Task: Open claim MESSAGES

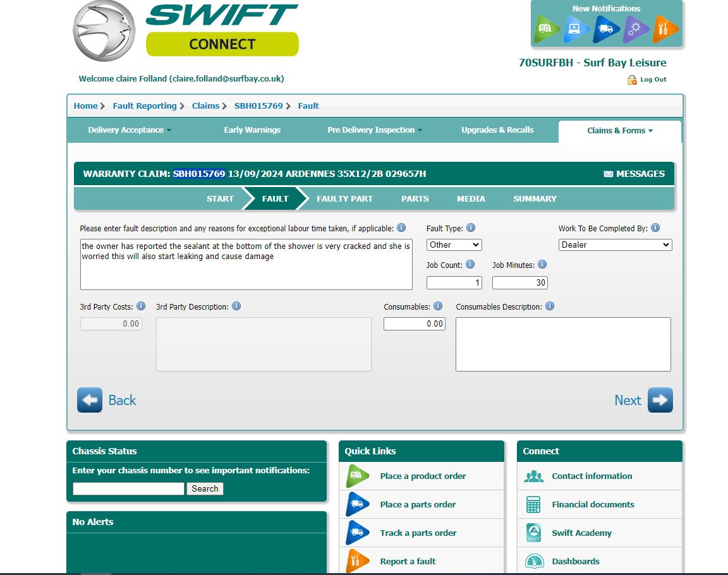Action: pyautogui.click(x=640, y=174)
